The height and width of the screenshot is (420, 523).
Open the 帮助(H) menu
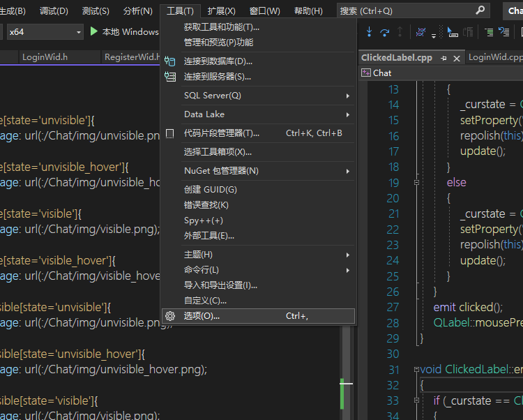tap(308, 10)
